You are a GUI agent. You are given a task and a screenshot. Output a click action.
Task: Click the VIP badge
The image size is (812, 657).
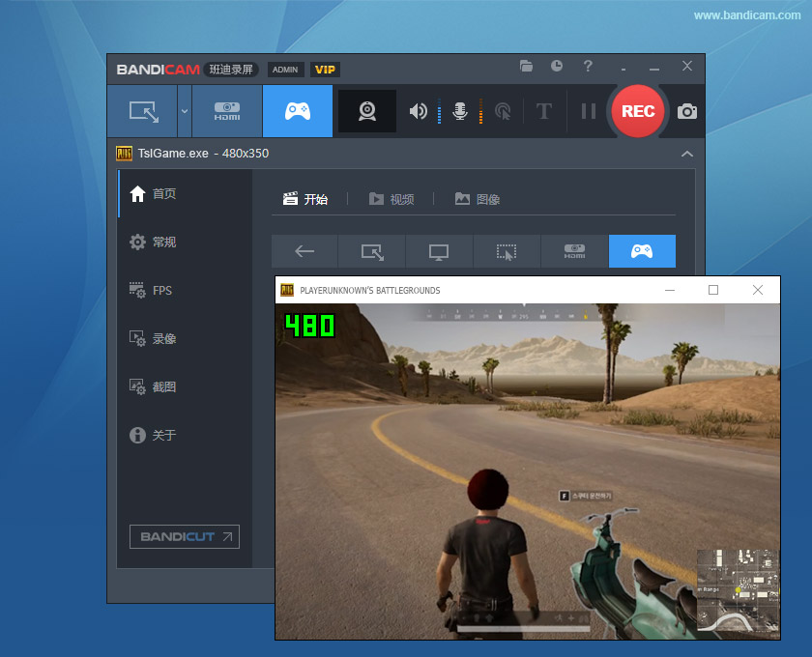coord(325,70)
